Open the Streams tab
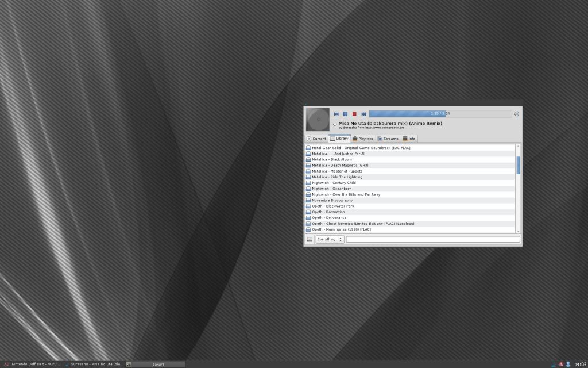Screen dimensions: 588x368 [388, 139]
